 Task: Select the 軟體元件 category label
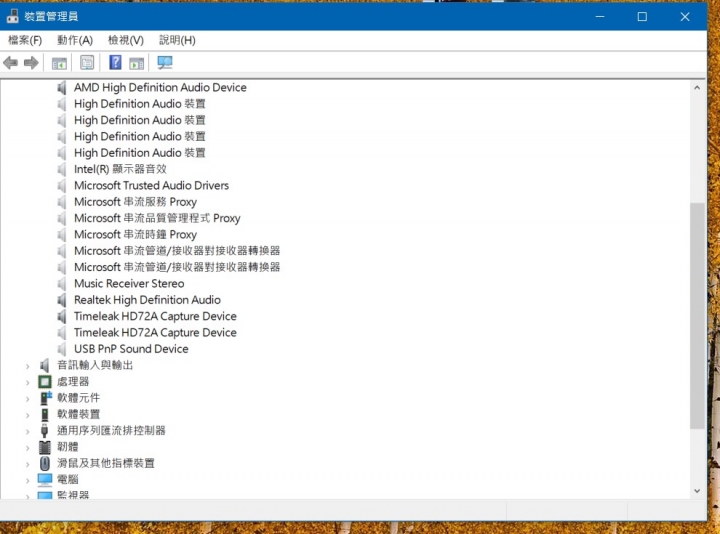tap(79, 398)
